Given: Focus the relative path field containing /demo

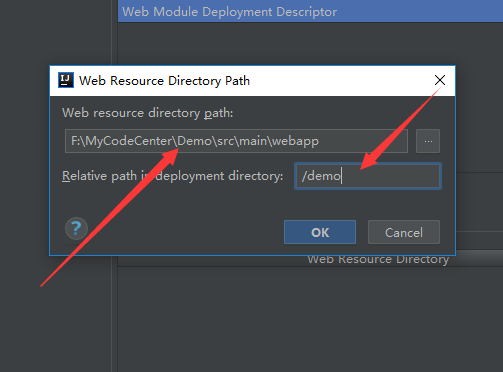Looking at the screenshot, I should (368, 176).
